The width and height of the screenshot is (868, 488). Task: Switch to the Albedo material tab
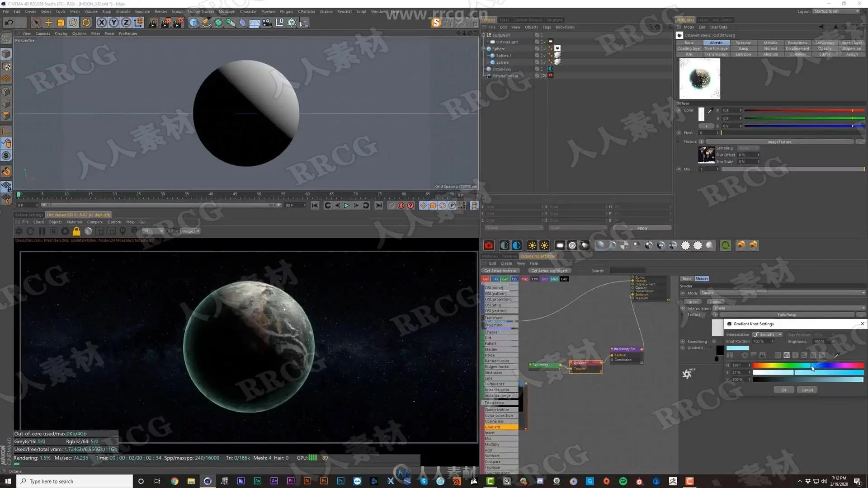(x=716, y=43)
